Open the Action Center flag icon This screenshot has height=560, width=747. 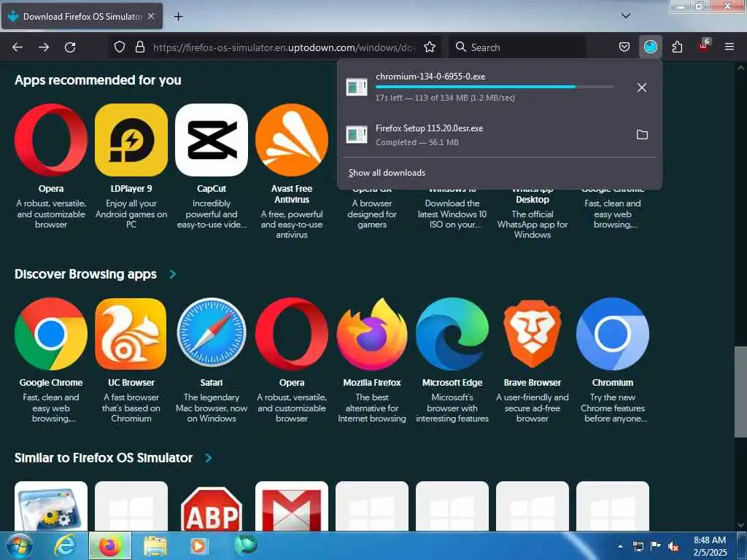(x=656, y=547)
